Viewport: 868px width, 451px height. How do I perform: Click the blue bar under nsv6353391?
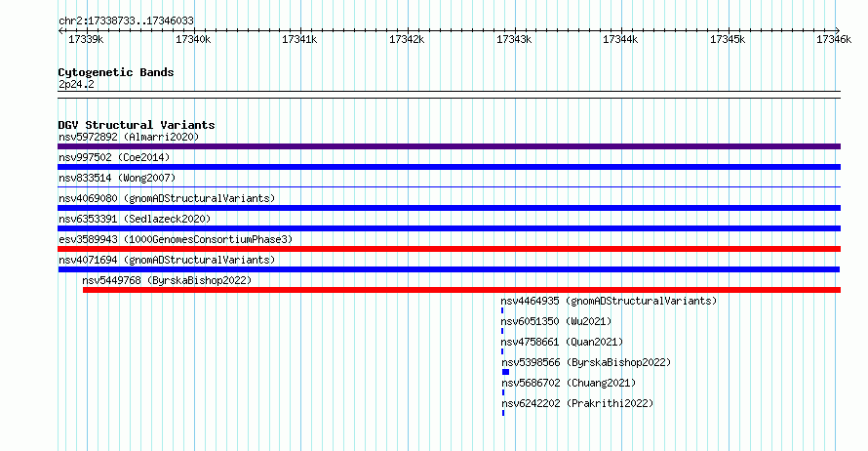coord(449,228)
